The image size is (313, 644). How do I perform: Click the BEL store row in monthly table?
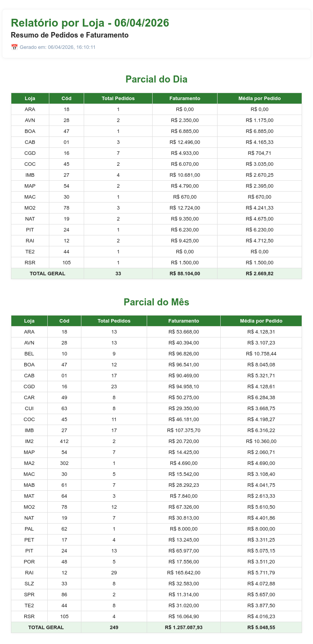point(156,354)
